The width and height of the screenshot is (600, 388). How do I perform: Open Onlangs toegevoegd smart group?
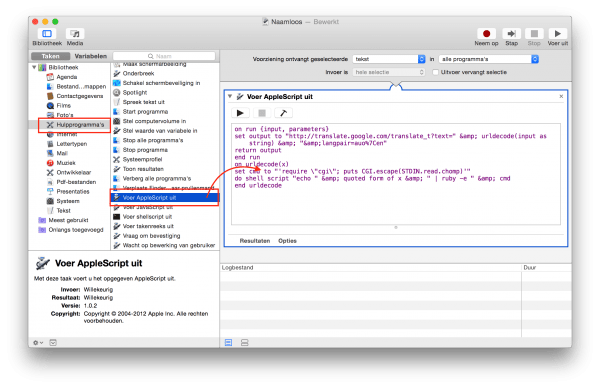(x=71, y=230)
